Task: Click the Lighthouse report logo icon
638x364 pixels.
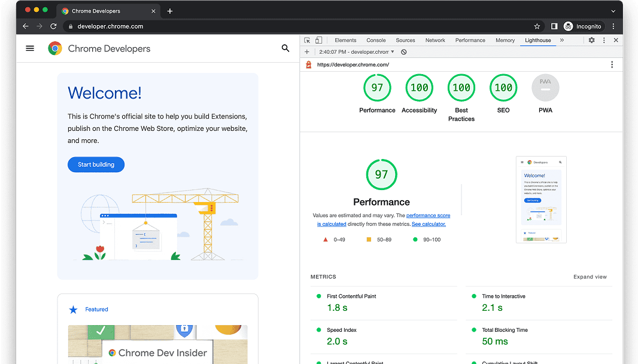Action: 308,65
